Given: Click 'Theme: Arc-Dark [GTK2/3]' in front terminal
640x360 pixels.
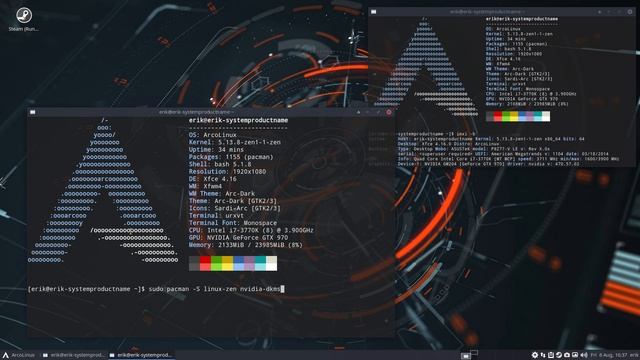Looking at the screenshot, I should [233, 201].
